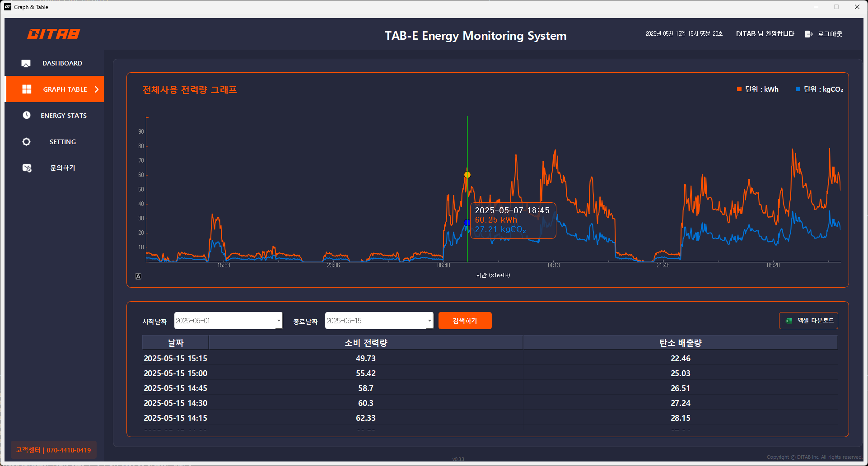
Task: Click the tooltip timestamp 2025-05-07 18:45
Action: [x=512, y=210]
